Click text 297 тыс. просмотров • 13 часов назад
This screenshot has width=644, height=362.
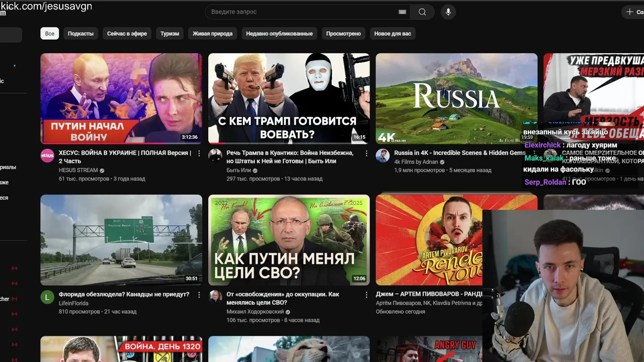point(275,178)
